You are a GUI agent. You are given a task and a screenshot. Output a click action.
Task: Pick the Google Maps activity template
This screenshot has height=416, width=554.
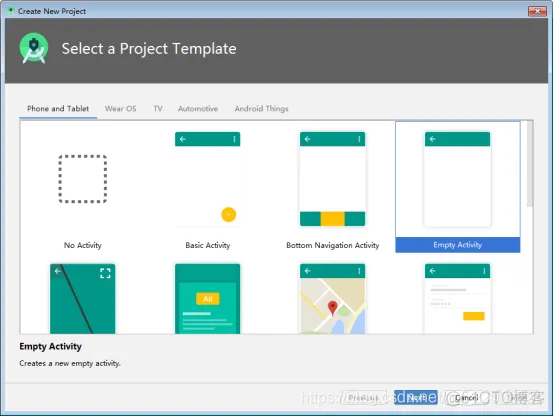click(332, 298)
